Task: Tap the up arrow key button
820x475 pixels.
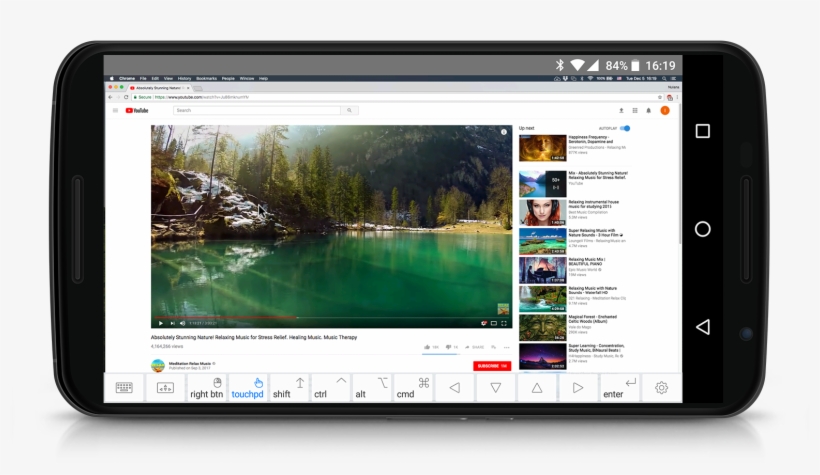Action: click(537, 388)
